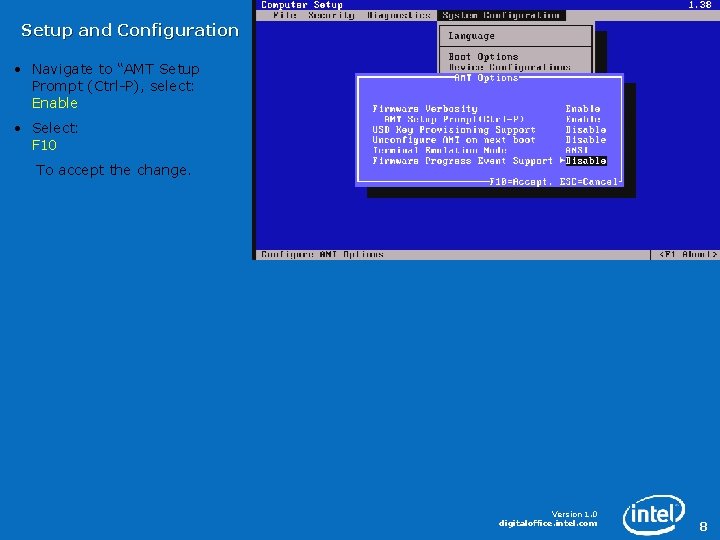
Task: Click the F1 About status bar item
Action: 687,254
